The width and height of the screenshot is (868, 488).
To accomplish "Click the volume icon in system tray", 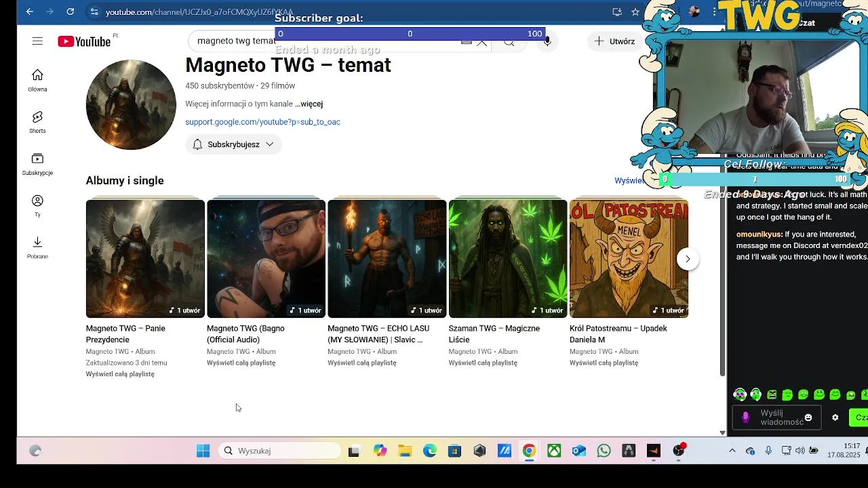I will coord(800,451).
